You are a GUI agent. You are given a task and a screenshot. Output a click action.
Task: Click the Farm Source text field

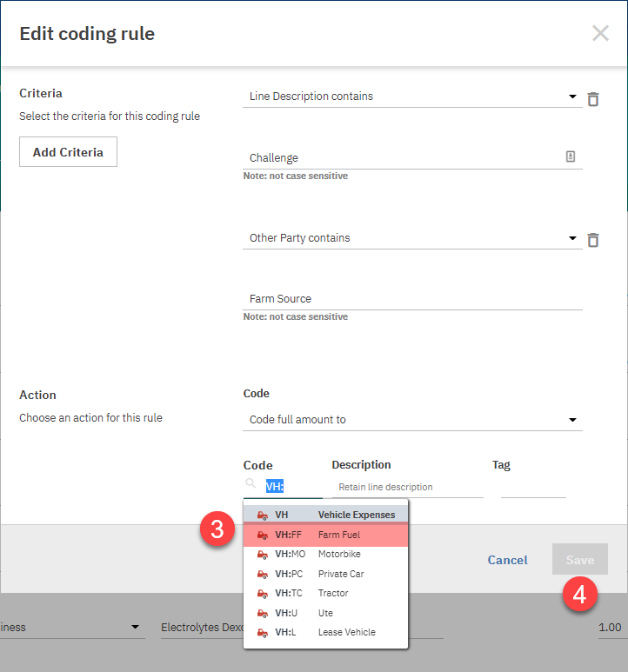pos(411,299)
